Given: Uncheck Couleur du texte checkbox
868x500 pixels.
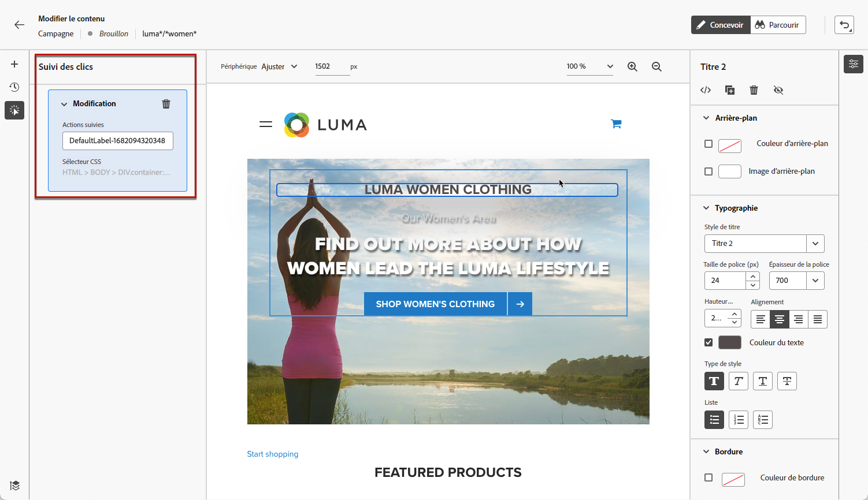Looking at the screenshot, I should tap(709, 342).
